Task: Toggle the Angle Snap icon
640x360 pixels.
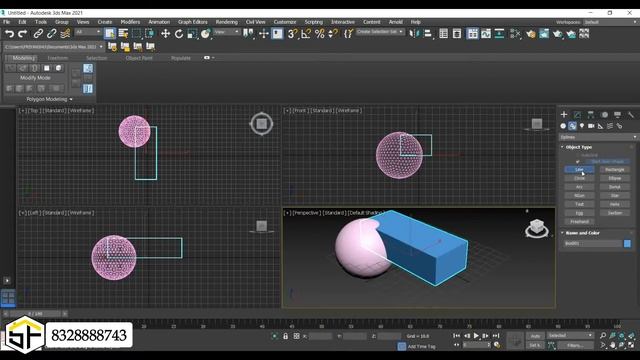Action: tap(306, 33)
